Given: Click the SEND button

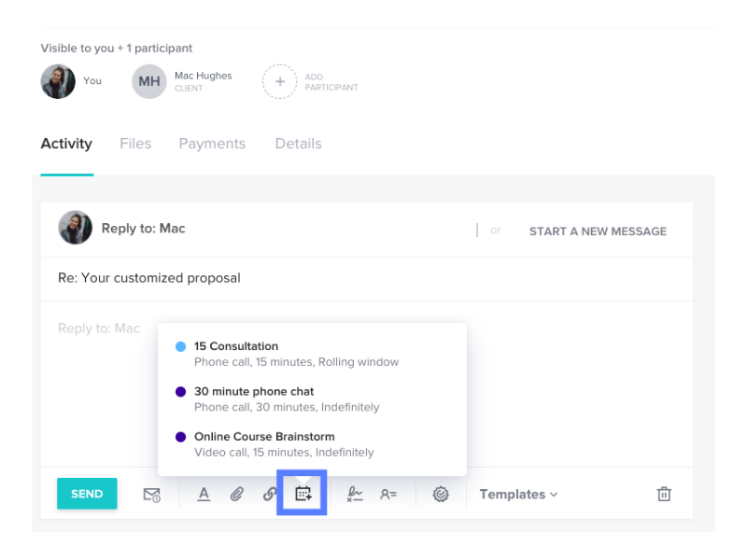Looking at the screenshot, I should tap(87, 494).
